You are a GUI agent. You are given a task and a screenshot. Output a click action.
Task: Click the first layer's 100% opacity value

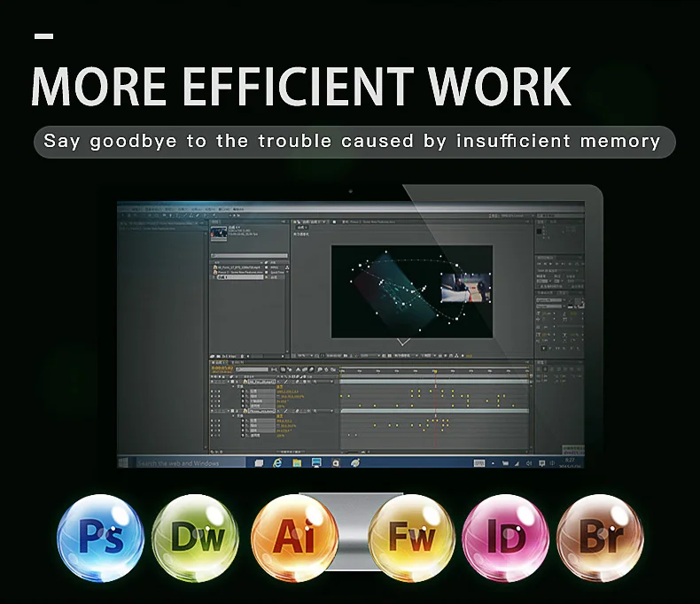coord(280,407)
